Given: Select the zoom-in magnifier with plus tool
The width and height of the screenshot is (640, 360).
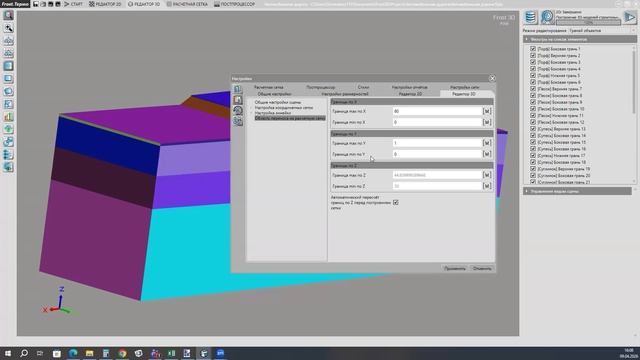Looking at the screenshot, I should 8,28.
